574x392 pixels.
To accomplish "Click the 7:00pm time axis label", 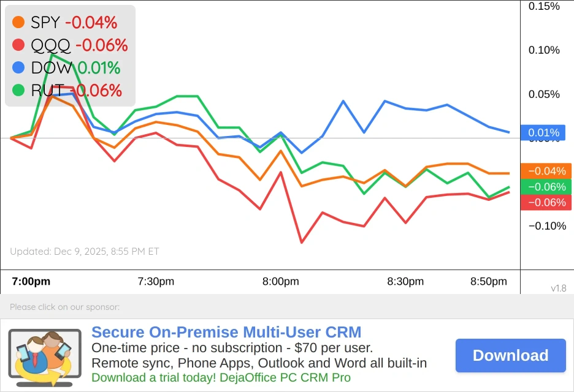I will 31,282.
